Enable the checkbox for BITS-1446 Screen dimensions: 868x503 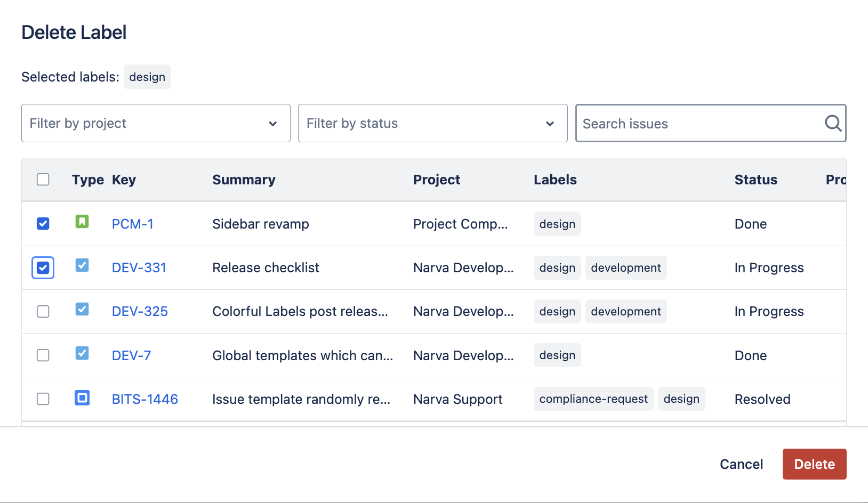pyautogui.click(x=43, y=399)
